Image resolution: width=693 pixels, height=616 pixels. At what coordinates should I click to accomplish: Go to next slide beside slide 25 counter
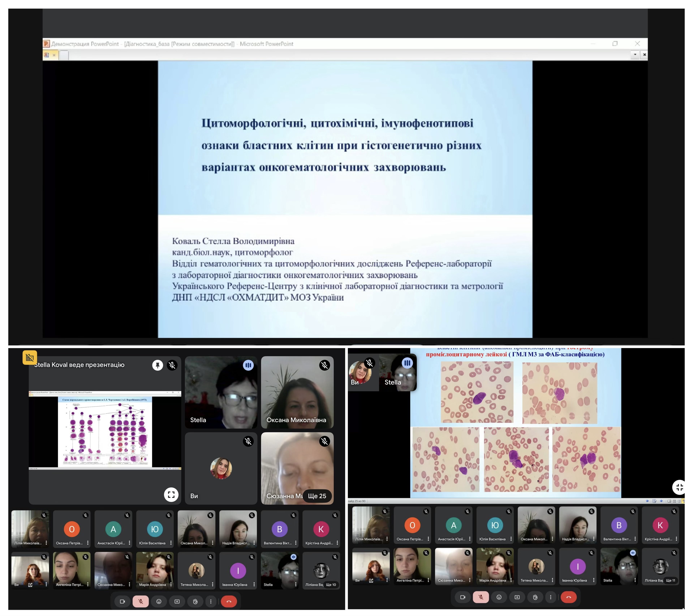[661, 501]
